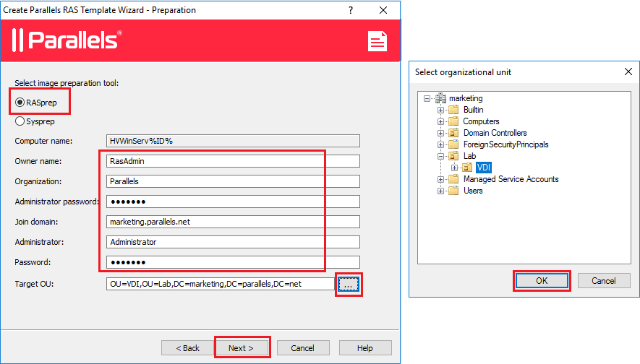
Task: Select the Users tree item
Action: tap(473, 191)
